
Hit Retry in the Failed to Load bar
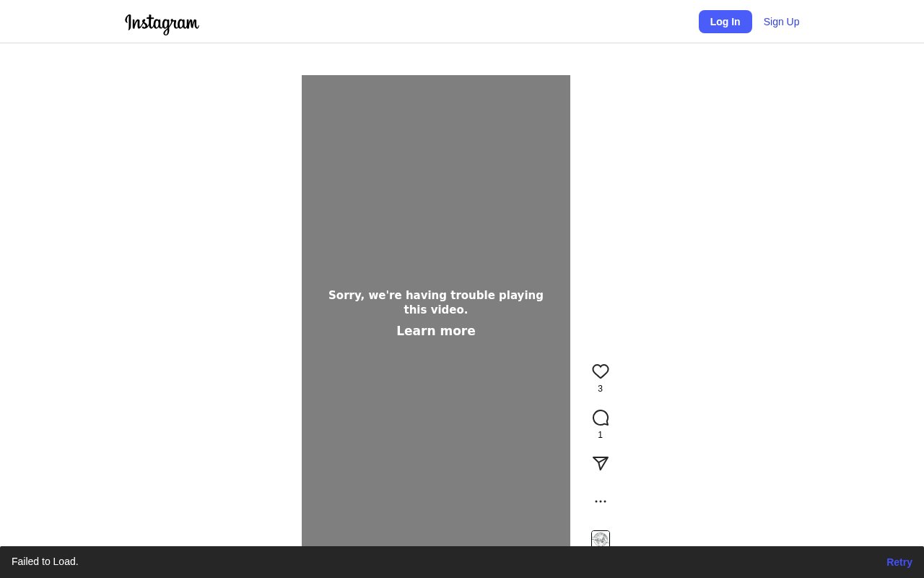coord(899,562)
